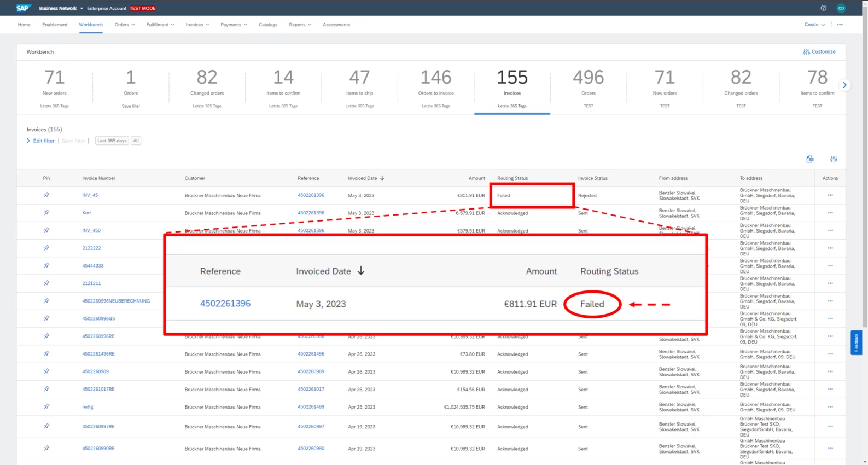Click the Customize sliders icon
This screenshot has height=465, width=868.
coord(806,52)
